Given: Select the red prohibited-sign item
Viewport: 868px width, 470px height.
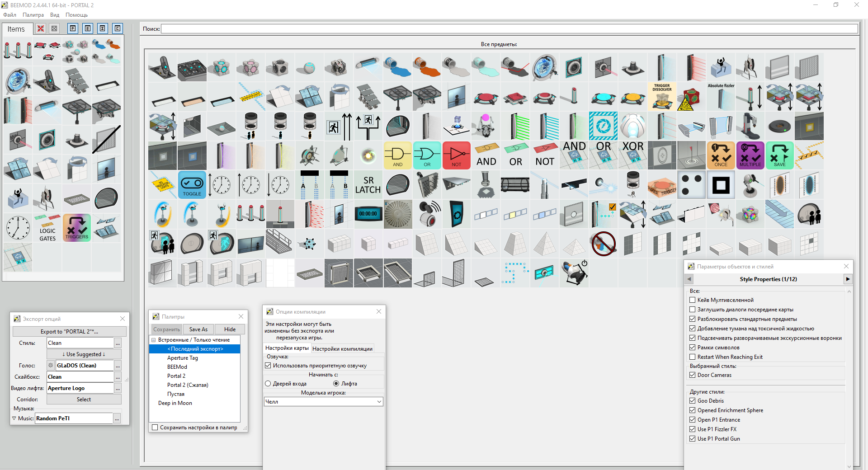Looking at the screenshot, I should point(604,244).
